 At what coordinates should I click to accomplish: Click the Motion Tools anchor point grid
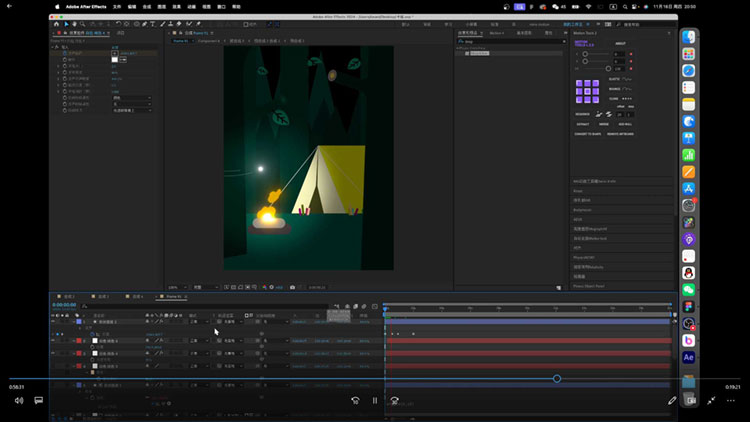click(x=586, y=92)
